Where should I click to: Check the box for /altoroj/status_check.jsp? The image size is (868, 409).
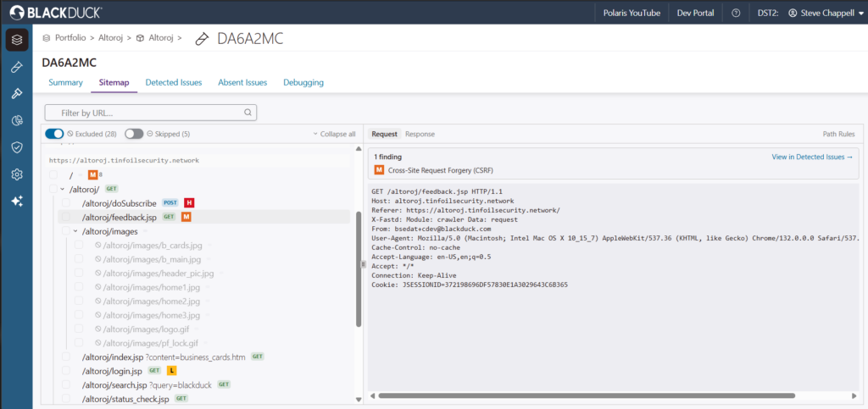66,399
